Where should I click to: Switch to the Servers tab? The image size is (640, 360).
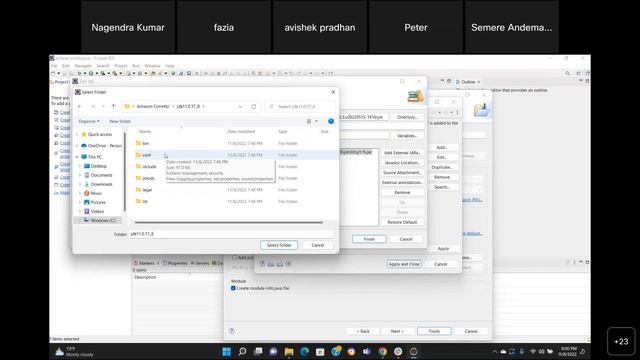200,263
